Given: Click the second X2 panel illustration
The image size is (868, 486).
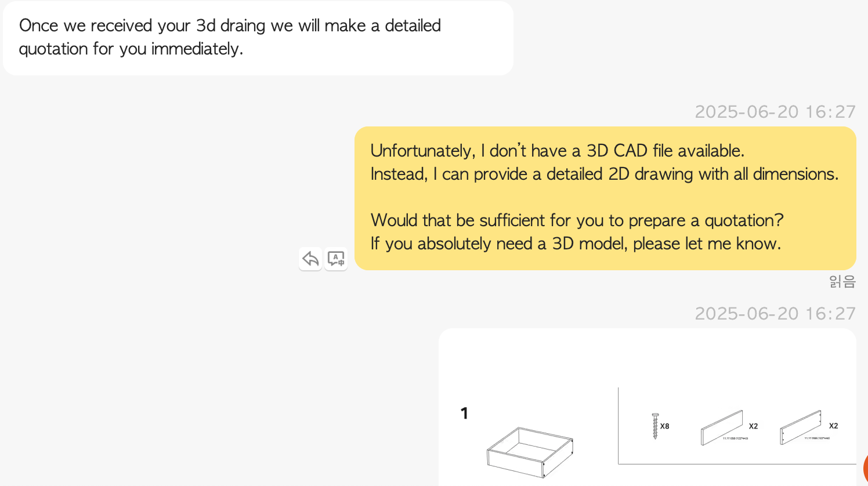Looking at the screenshot, I should [x=801, y=427].
